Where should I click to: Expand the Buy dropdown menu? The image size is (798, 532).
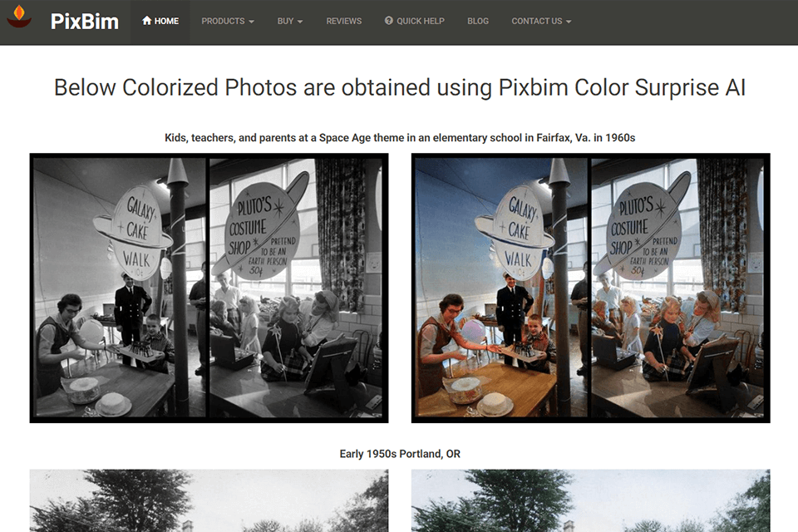[290, 22]
